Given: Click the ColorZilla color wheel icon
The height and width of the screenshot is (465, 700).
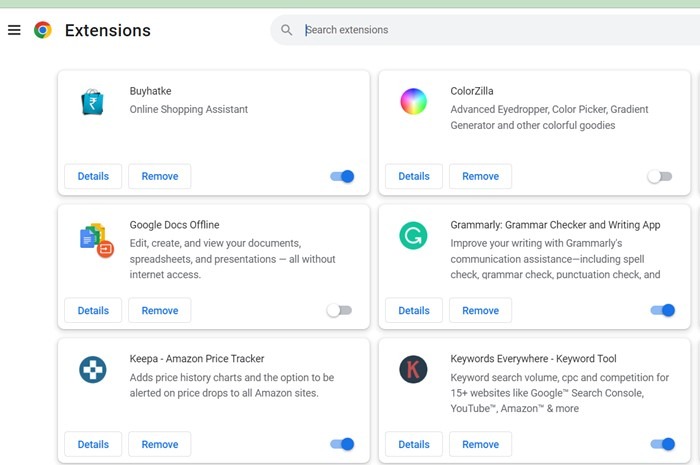Looking at the screenshot, I should (x=413, y=101).
